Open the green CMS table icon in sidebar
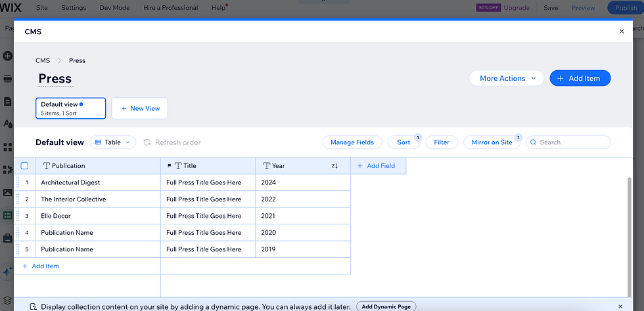Image resolution: width=644 pixels, height=311 pixels. click(x=7, y=215)
